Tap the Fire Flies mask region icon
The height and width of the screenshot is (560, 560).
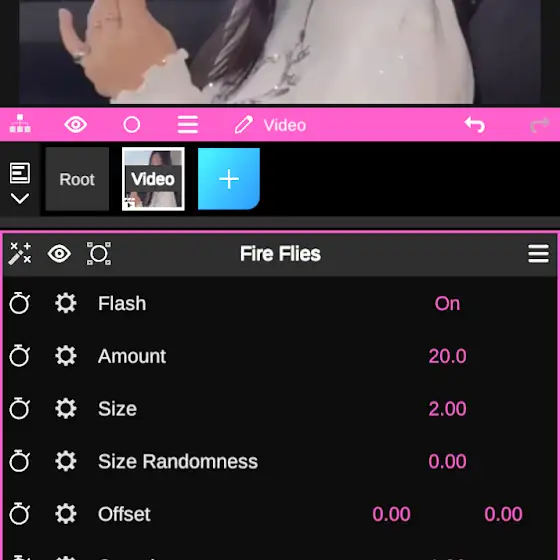(x=99, y=254)
